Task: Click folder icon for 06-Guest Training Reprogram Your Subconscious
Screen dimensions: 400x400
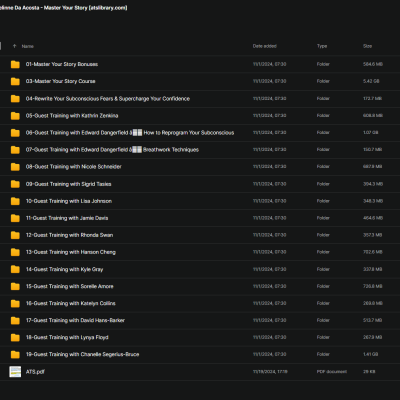Action: point(15,133)
